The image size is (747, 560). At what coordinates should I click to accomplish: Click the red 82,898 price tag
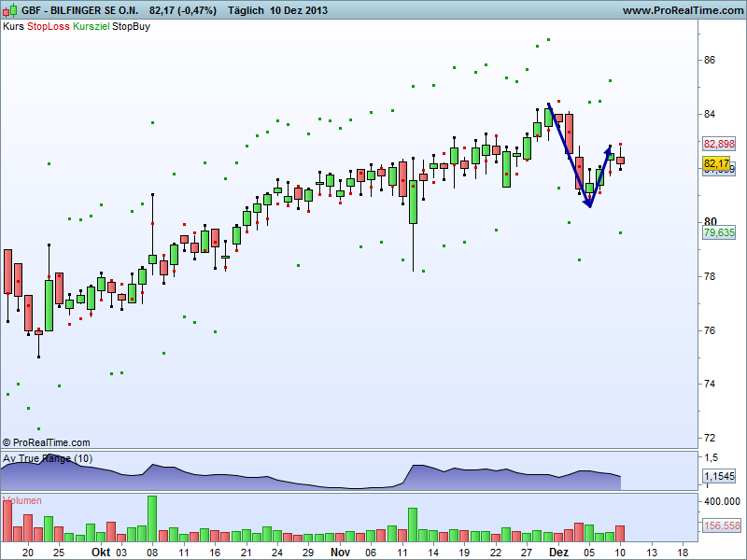coord(719,144)
